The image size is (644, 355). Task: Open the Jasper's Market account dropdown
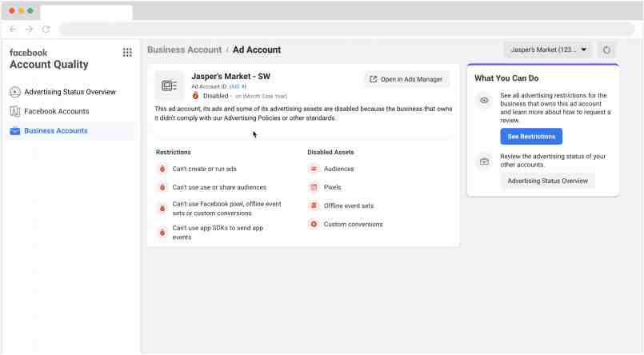point(548,50)
